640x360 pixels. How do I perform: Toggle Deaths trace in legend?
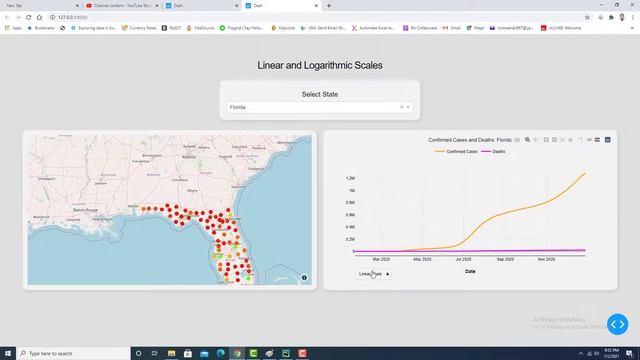coord(493,151)
